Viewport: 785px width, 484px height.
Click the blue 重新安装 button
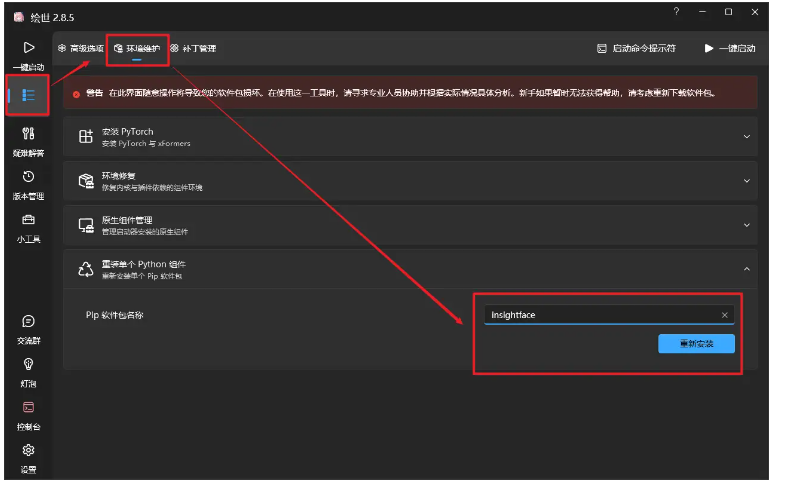pos(696,344)
